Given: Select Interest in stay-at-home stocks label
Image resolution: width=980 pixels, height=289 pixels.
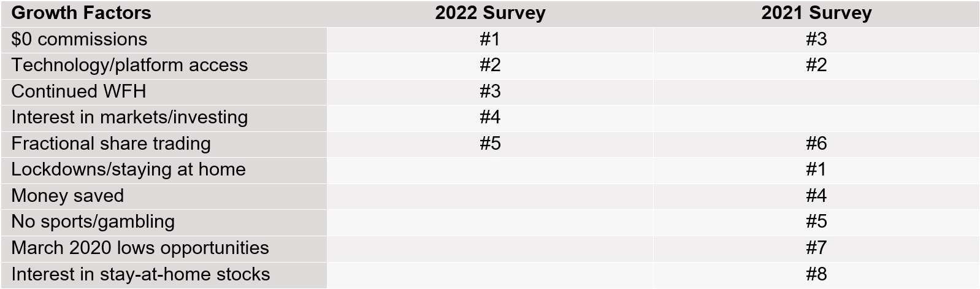Looking at the screenshot, I should click(140, 274).
